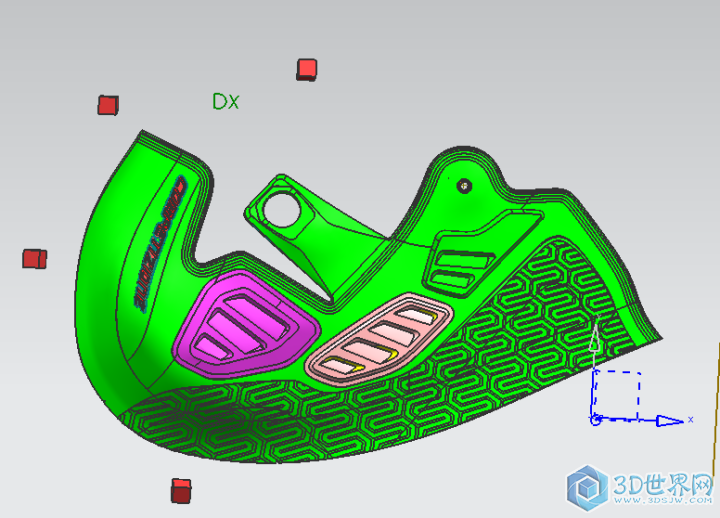
Task: Select the topmost red handle cube
Action: pos(307,70)
